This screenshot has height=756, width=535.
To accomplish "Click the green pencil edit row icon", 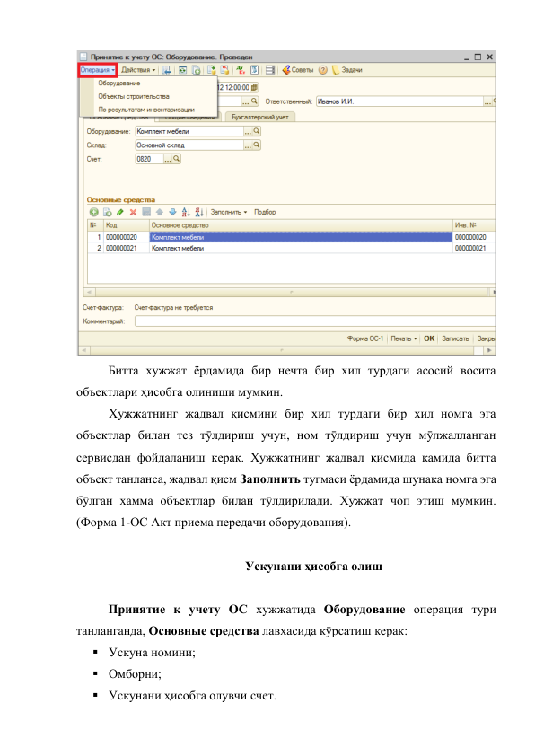I will tap(120, 212).
